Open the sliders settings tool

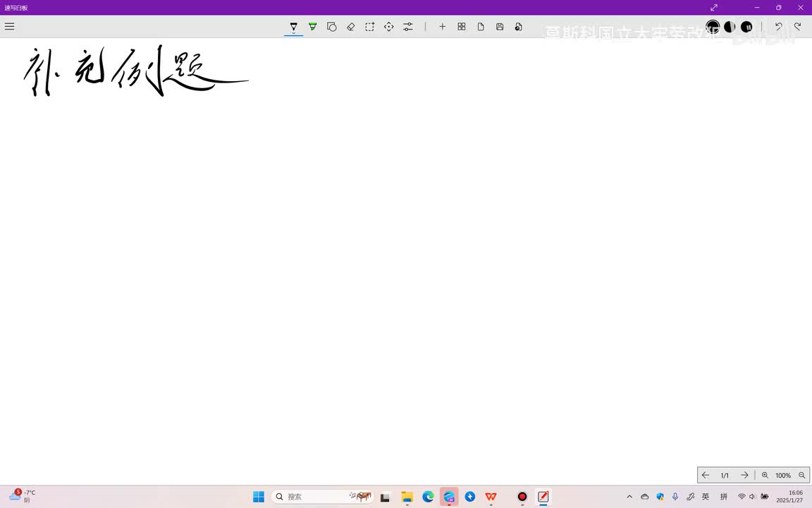(408, 26)
